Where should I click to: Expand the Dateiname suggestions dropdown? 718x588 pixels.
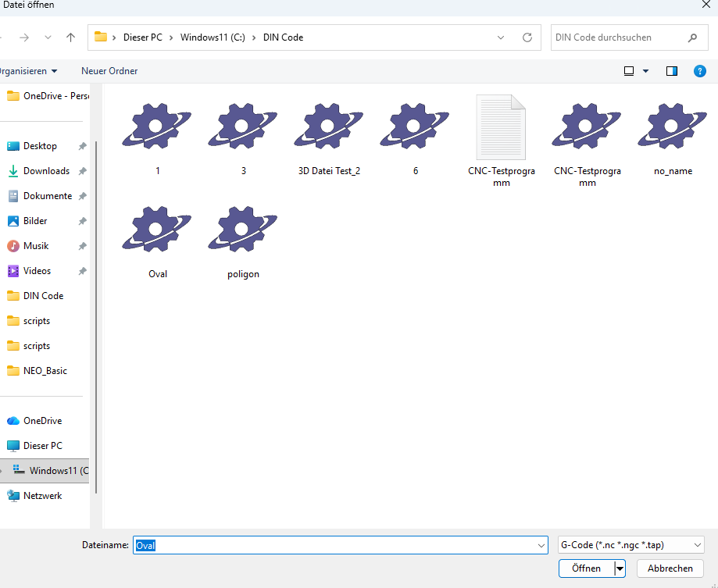[541, 546]
